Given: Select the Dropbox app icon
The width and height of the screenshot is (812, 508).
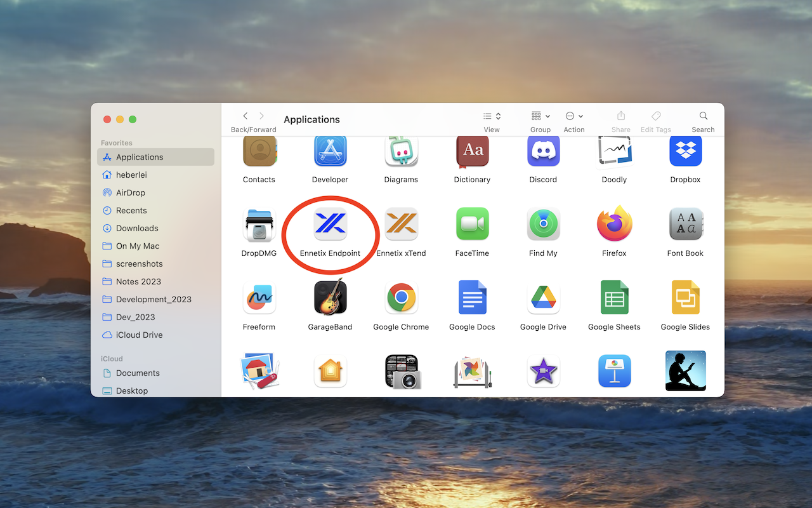Looking at the screenshot, I should point(685,151).
